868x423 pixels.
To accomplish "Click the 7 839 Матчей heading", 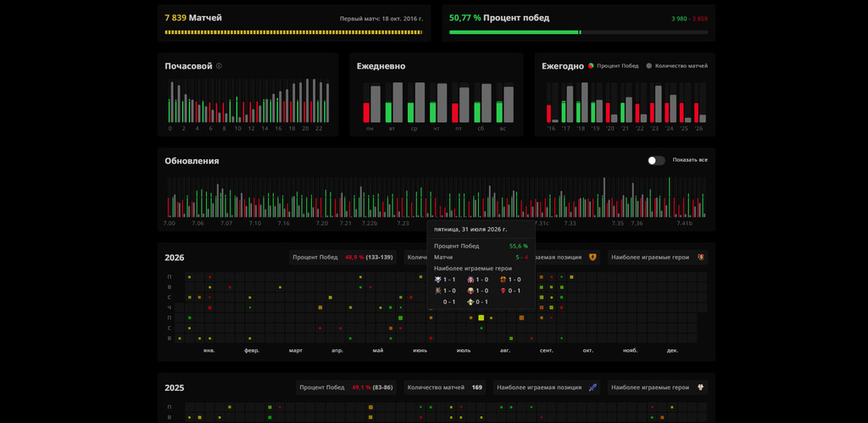I will [193, 18].
